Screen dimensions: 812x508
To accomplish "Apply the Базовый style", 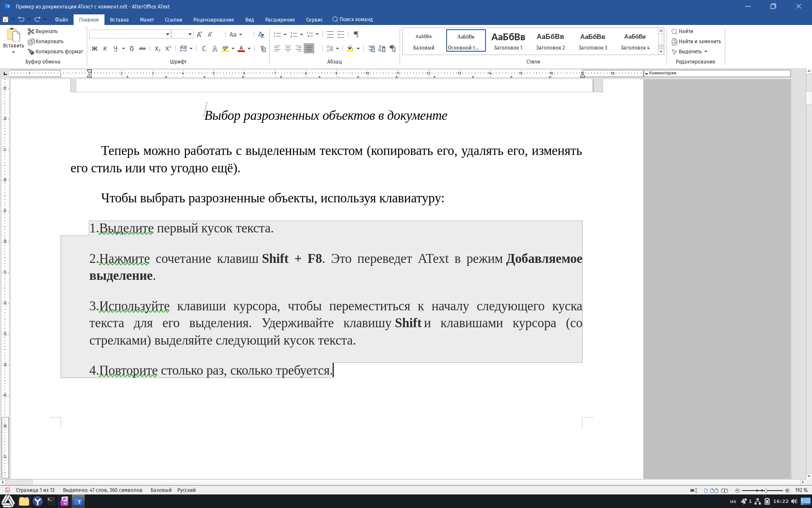I will click(x=423, y=41).
